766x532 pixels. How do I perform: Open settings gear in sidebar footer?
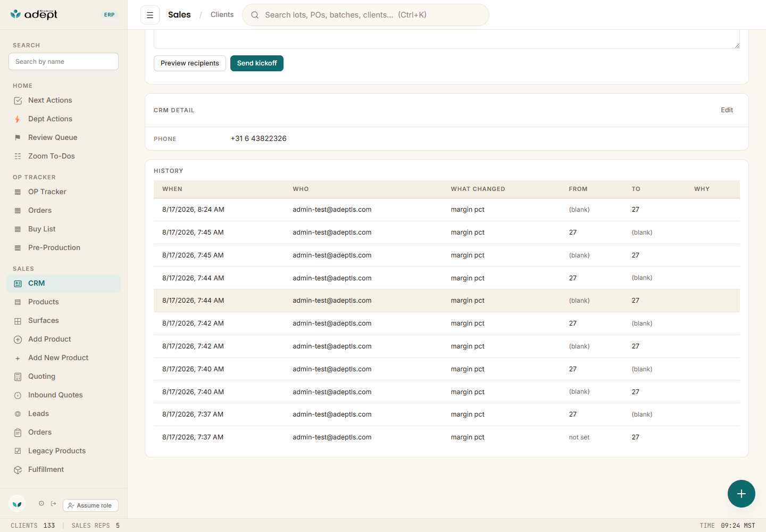point(41,503)
